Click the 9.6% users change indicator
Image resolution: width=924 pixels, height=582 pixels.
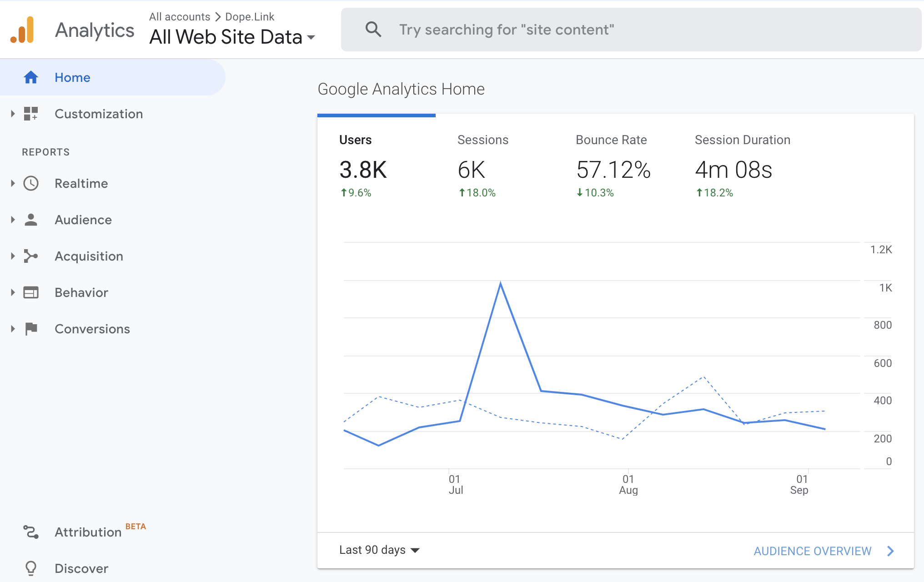(x=356, y=193)
